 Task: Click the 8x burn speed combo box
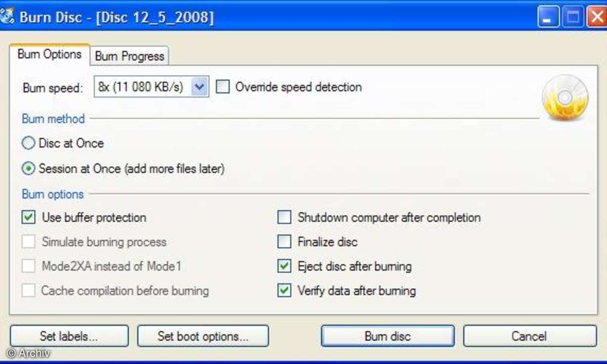[142, 87]
